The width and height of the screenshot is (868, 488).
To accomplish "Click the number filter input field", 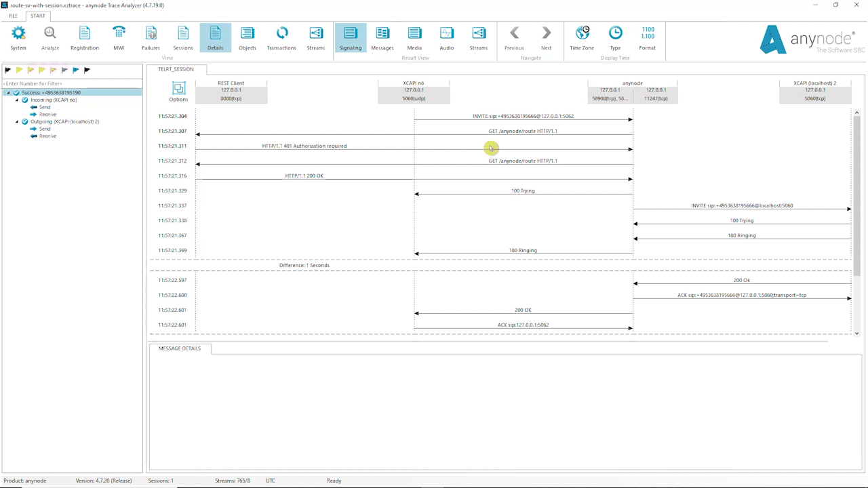I will pyautogui.click(x=71, y=83).
